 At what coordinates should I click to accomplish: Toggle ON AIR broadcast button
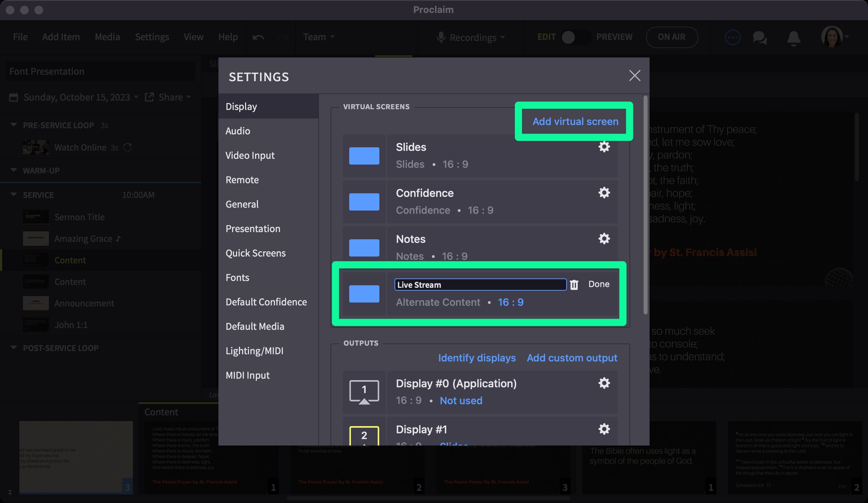pos(671,37)
